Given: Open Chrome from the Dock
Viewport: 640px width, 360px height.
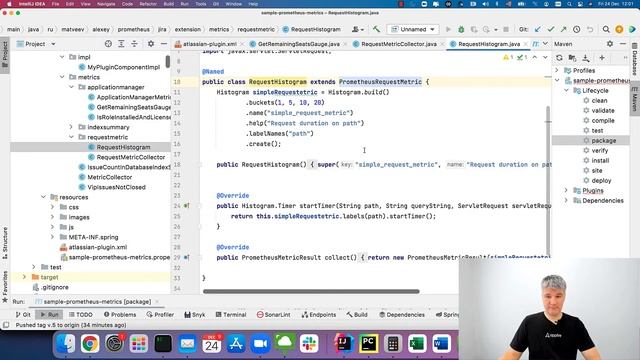Looking at the screenshot, I should (x=90, y=343).
